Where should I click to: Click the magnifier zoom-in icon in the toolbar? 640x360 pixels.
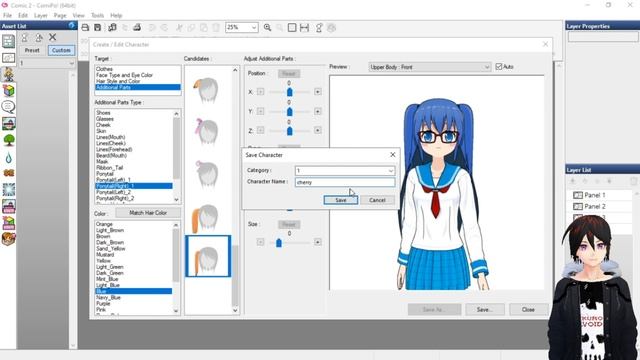[267, 28]
